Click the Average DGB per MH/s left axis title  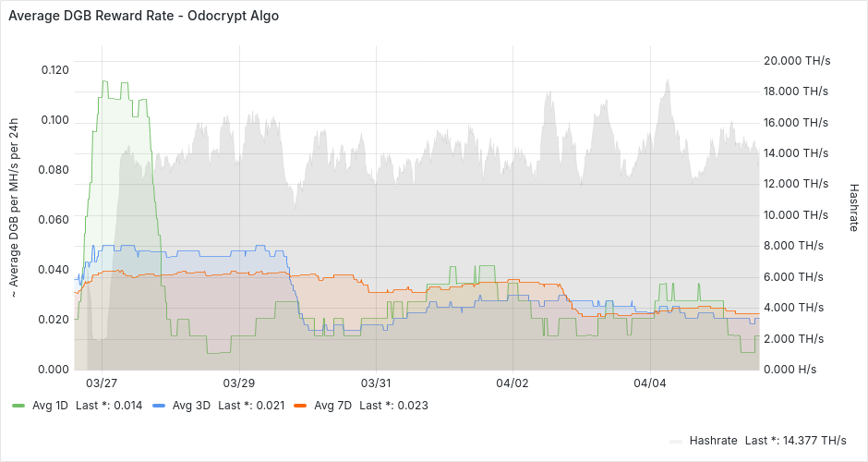14,209
